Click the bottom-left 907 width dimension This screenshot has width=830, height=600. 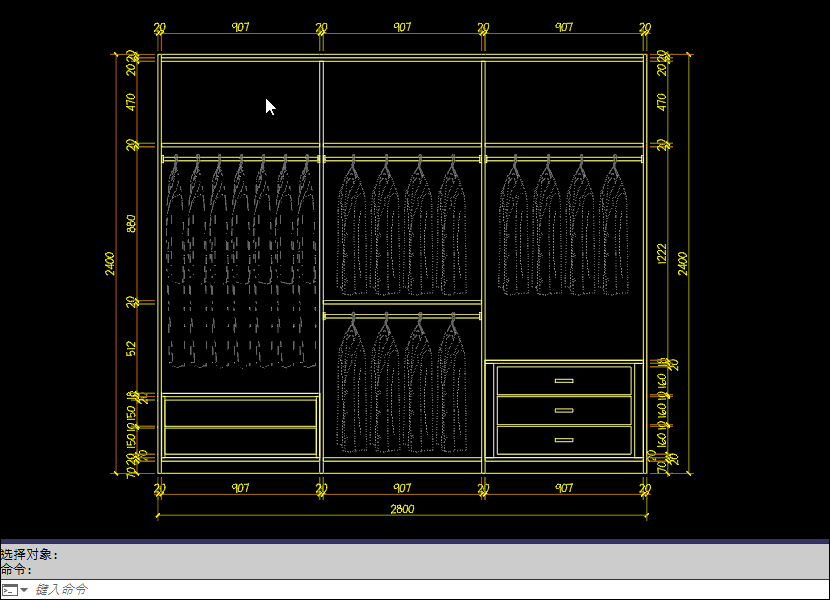(240, 488)
